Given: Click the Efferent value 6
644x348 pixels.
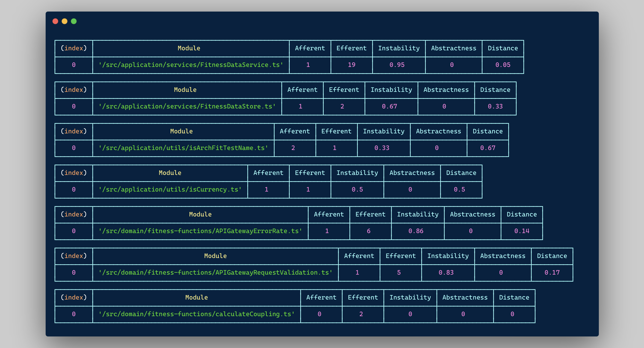Looking at the screenshot, I should [369, 231].
